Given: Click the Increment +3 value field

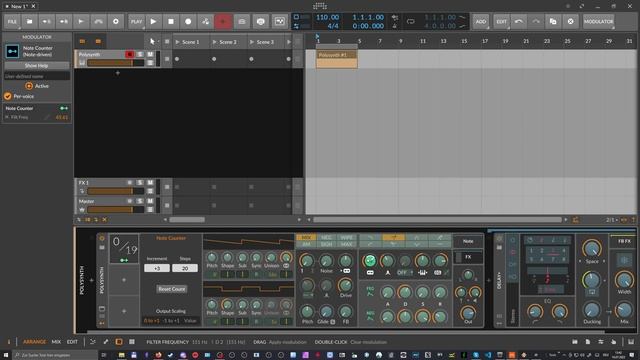Looking at the screenshot, I should click(157, 268).
